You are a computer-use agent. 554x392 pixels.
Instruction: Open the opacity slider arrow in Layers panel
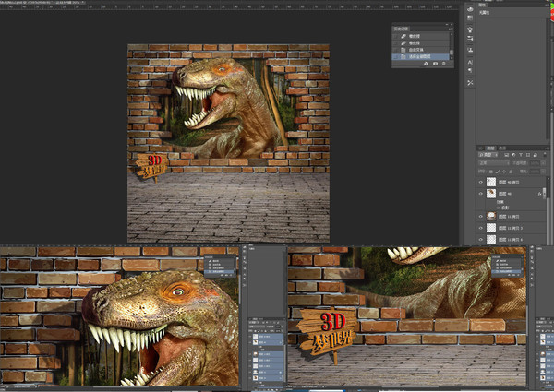click(543, 163)
